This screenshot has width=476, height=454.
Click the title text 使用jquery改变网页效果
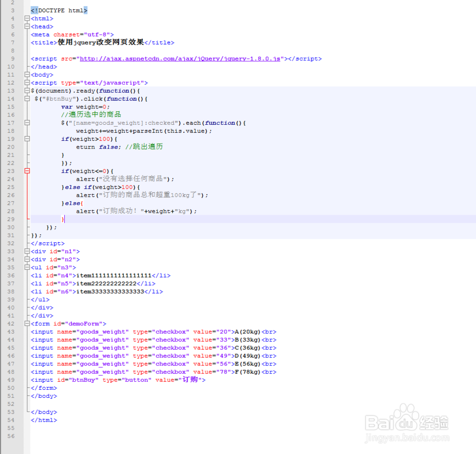[101, 42]
